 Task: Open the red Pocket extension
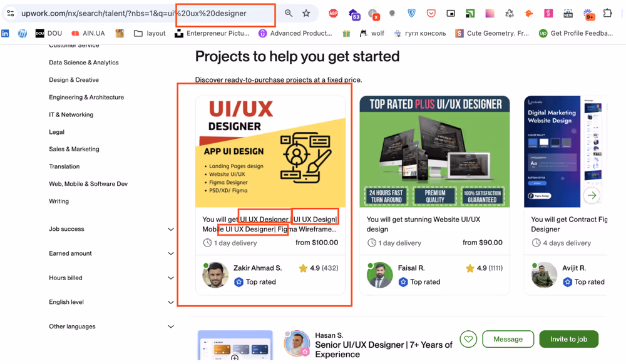(x=431, y=13)
